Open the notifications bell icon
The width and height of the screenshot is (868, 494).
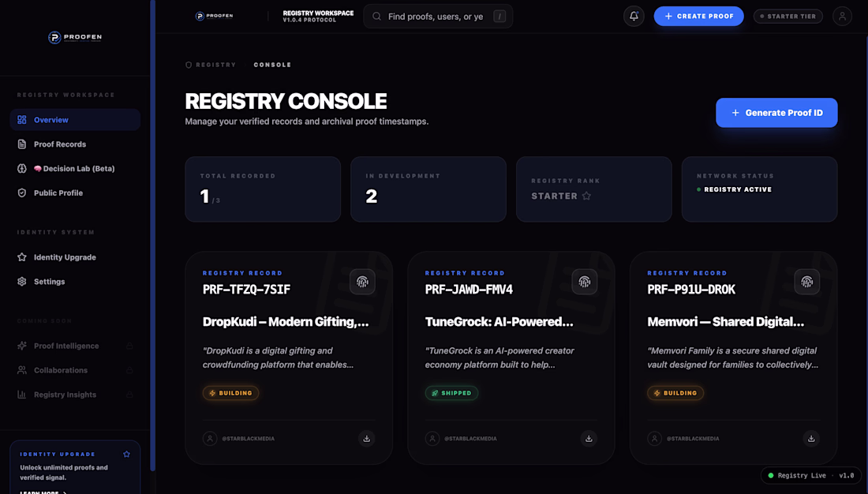[x=634, y=16]
